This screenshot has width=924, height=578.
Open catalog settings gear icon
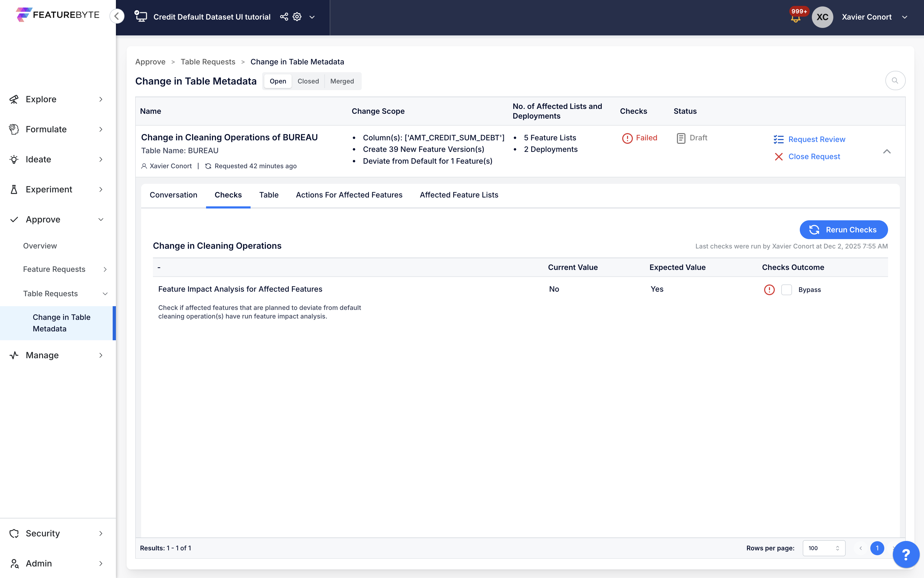[297, 17]
